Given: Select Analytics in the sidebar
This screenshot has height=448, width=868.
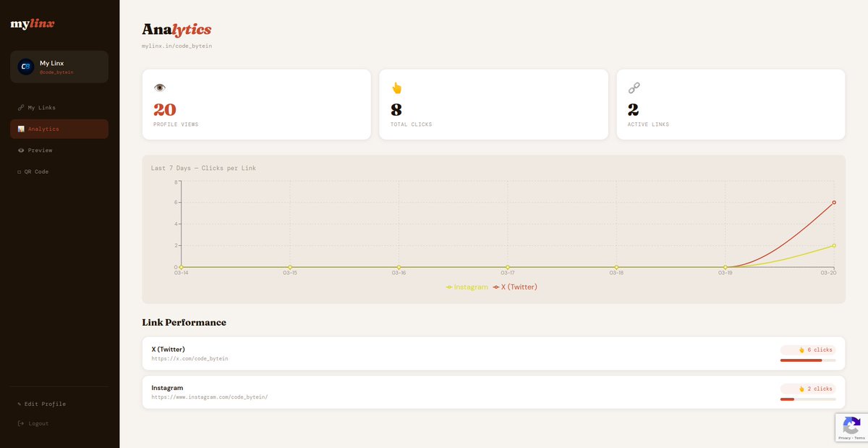Looking at the screenshot, I should (x=59, y=129).
